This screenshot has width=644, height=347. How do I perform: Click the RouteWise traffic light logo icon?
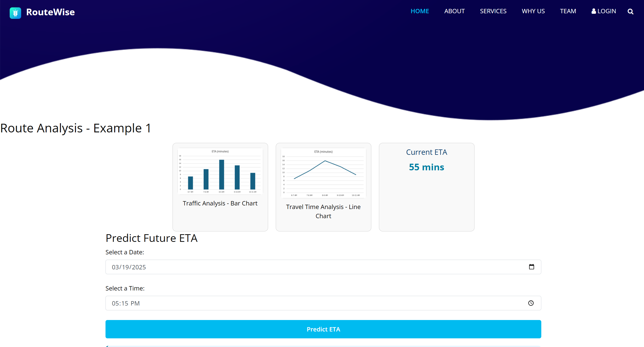(15, 13)
